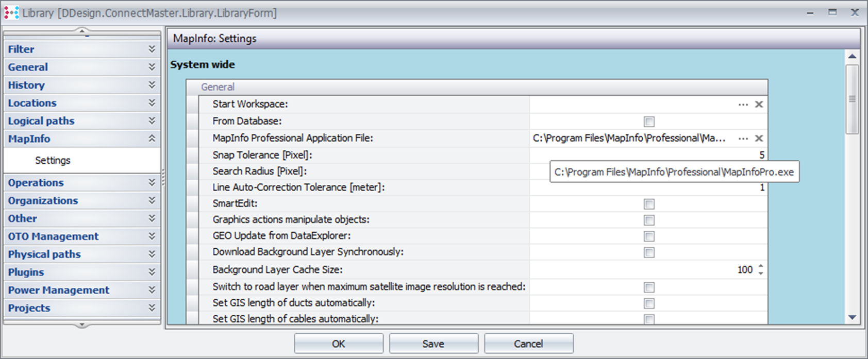Check Switch to road layer option
Image resolution: width=868 pixels, height=359 pixels.
point(649,287)
